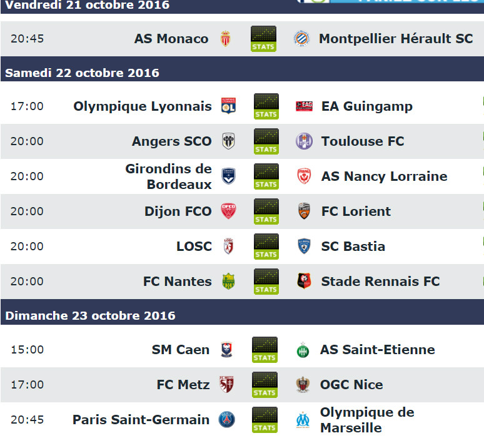Image resolution: width=484 pixels, height=448 pixels.
Task: Click the Samedi 22 octobre 2016 header
Action: click(x=82, y=73)
